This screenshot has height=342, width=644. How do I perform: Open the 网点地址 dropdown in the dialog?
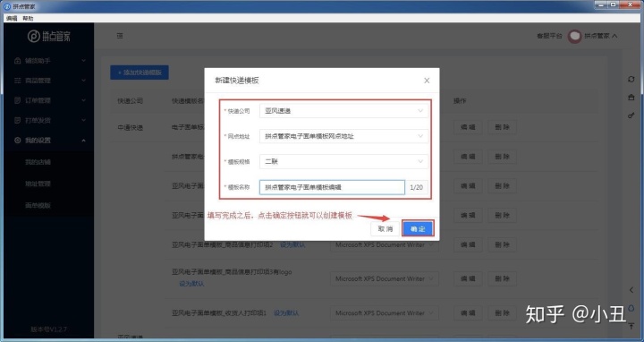343,136
